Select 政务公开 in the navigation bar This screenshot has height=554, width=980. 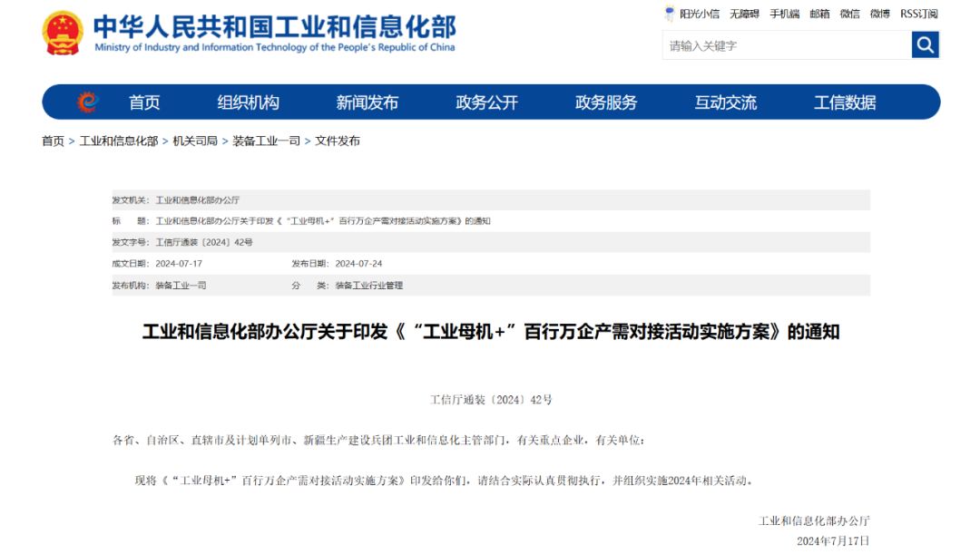(486, 102)
